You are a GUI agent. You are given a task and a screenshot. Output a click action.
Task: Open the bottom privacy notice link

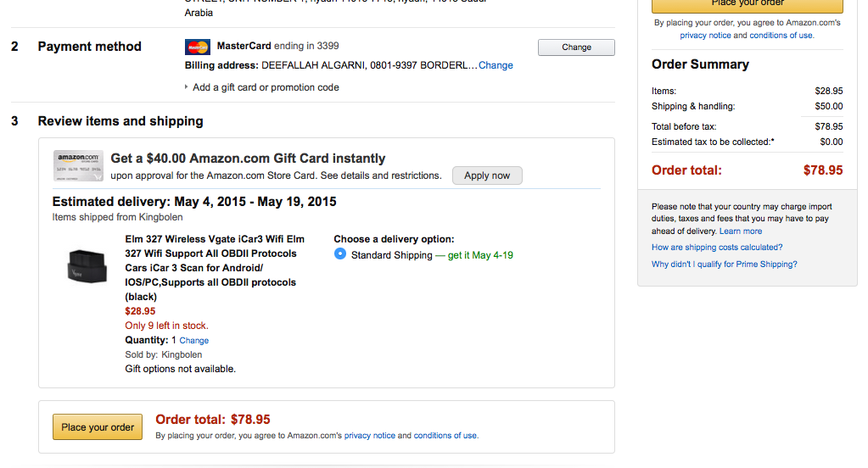pos(370,436)
